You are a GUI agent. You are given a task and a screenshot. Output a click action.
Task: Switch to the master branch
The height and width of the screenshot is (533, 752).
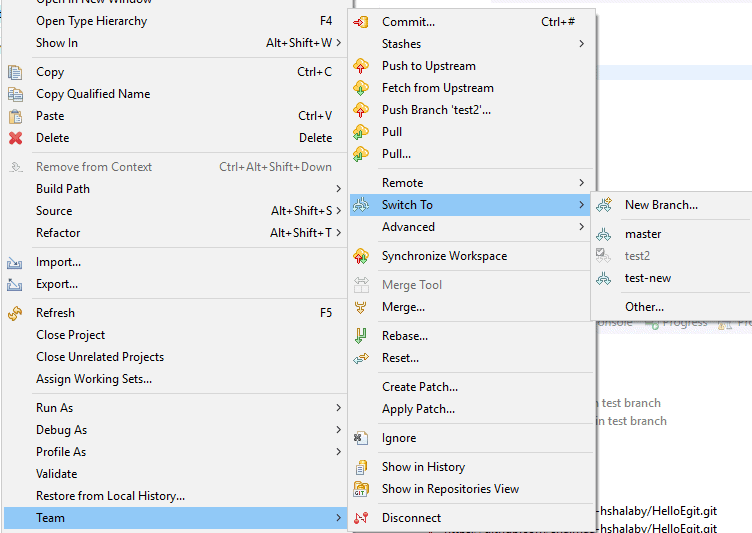[642, 234]
